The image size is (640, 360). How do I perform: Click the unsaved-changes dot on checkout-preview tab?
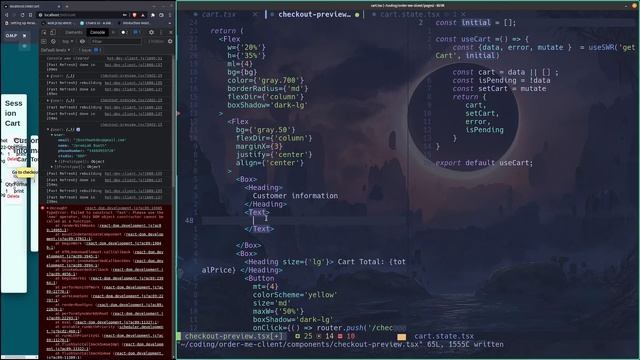click(357, 15)
